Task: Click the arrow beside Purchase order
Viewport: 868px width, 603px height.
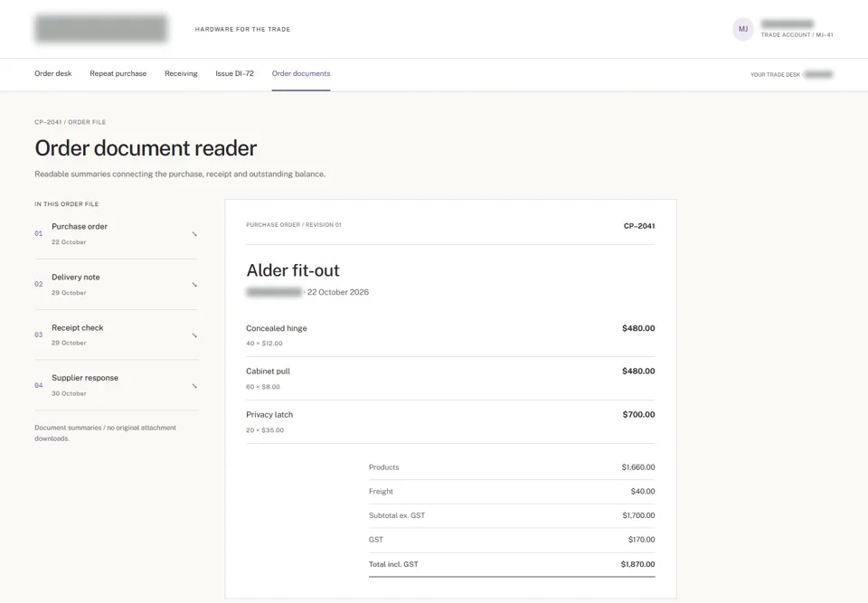Action: (x=194, y=234)
